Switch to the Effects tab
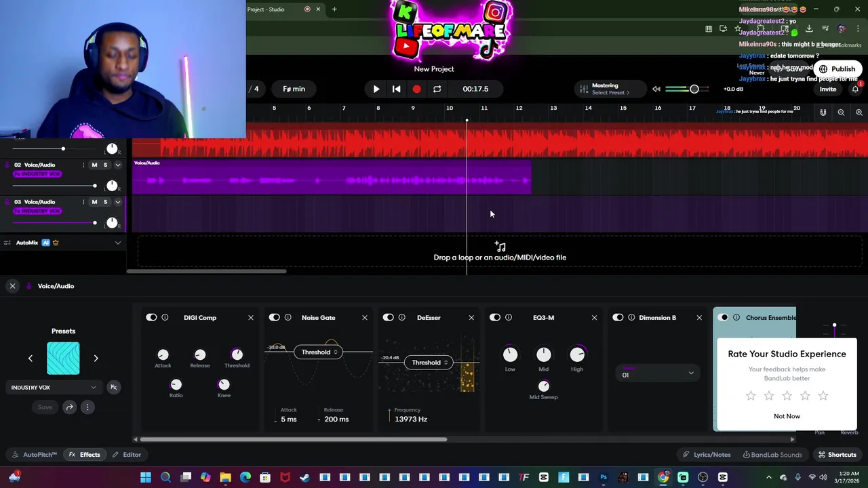This screenshot has height=488, width=868. pos(84,455)
